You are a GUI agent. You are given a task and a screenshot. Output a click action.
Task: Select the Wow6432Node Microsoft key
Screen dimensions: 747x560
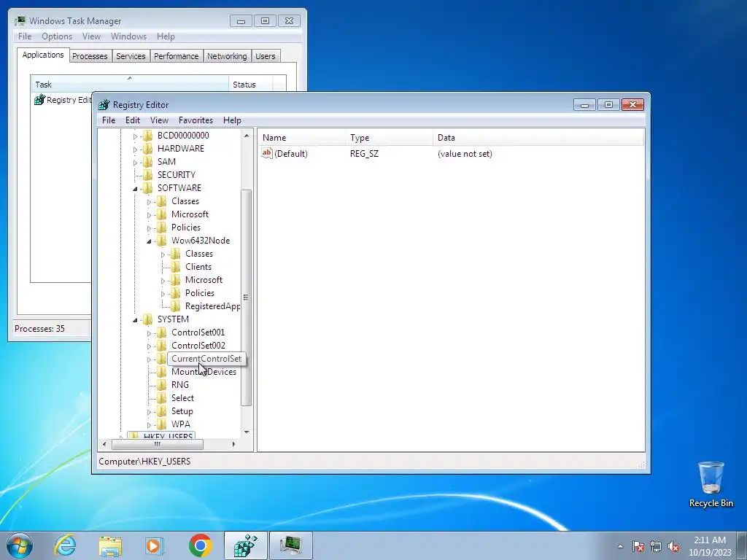pyautogui.click(x=204, y=280)
